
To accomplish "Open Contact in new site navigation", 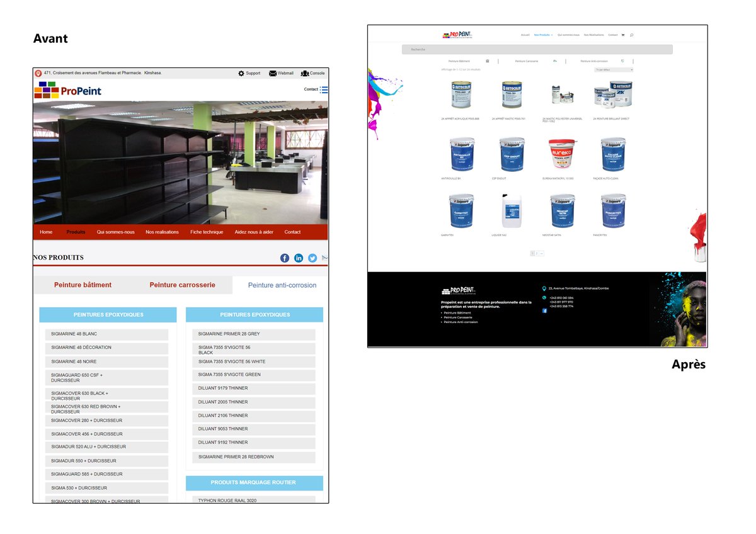I will click(612, 35).
